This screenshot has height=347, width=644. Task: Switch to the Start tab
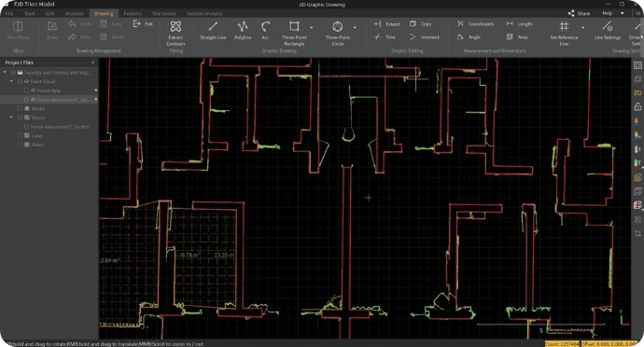click(30, 13)
